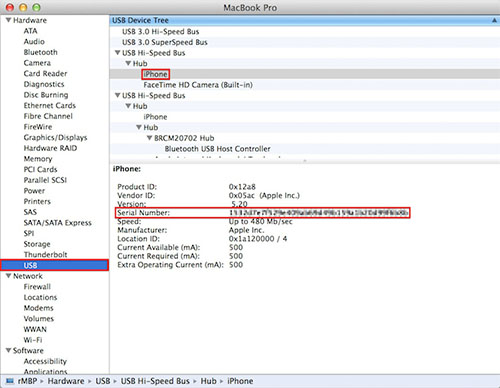500x388 pixels.
Task: Collapse the Hardware section triangle
Action: tap(9, 20)
